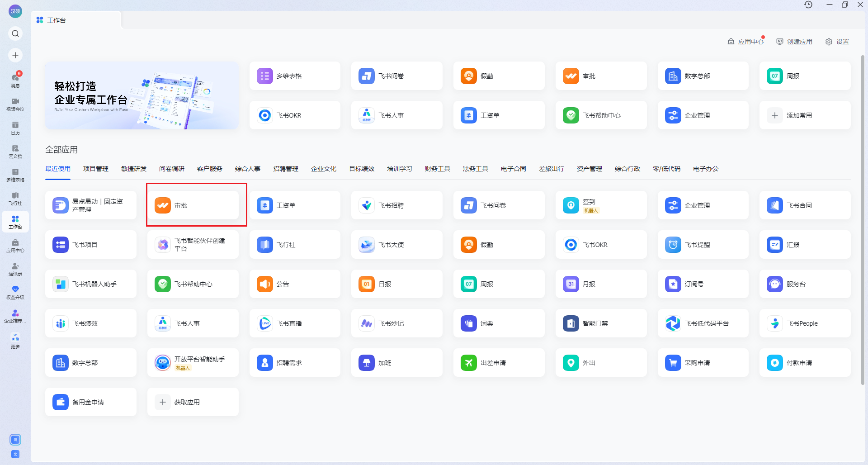Click 添加常用 to add a favorite

click(x=805, y=115)
